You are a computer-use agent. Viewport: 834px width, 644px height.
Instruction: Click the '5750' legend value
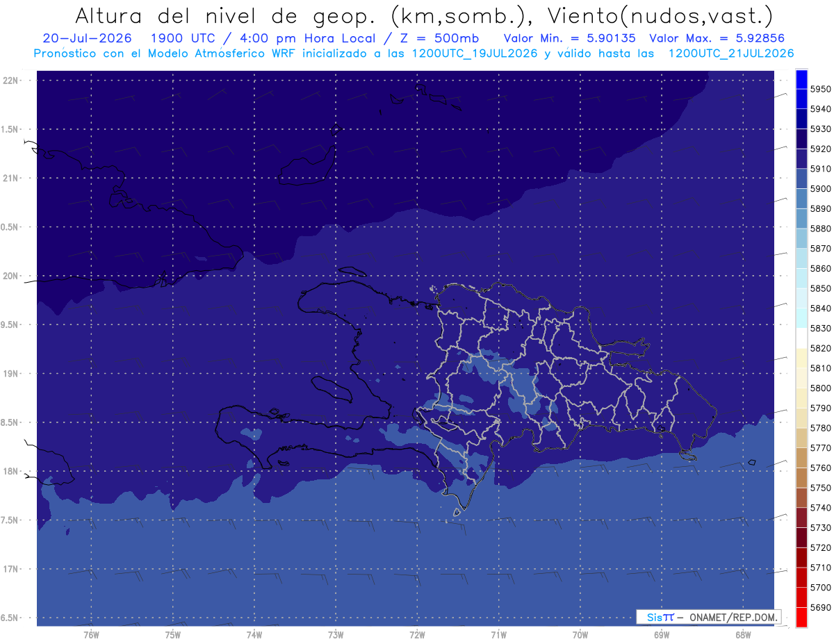point(821,488)
